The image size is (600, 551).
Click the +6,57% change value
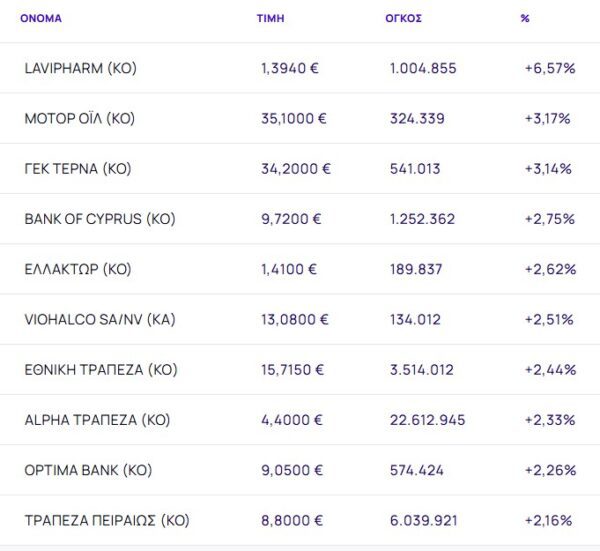coord(549,68)
